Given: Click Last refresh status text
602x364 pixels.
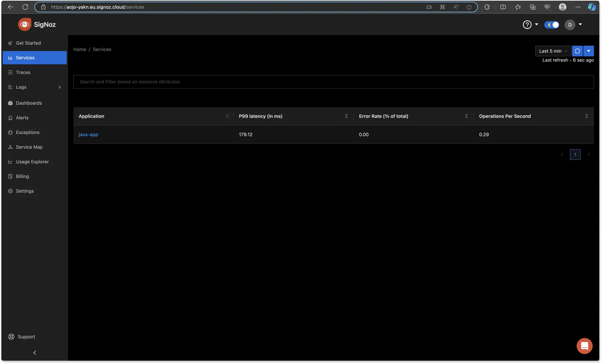Looking at the screenshot, I should click(x=568, y=60).
